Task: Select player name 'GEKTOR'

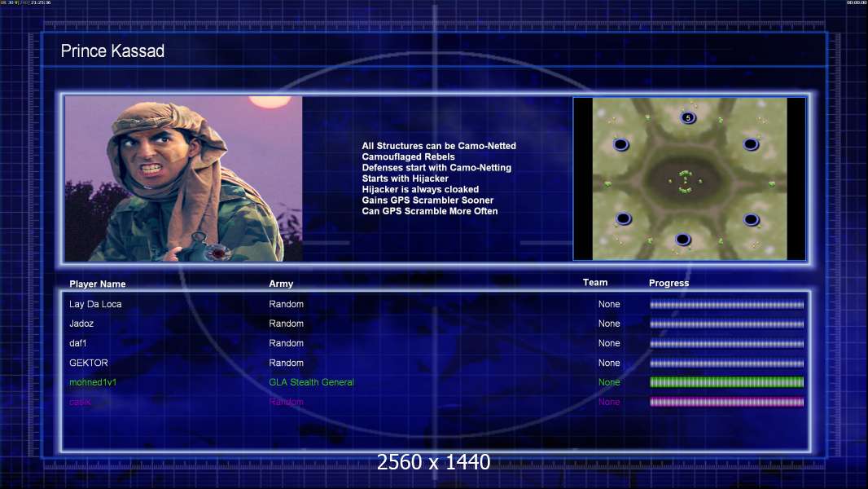Action: [88, 363]
